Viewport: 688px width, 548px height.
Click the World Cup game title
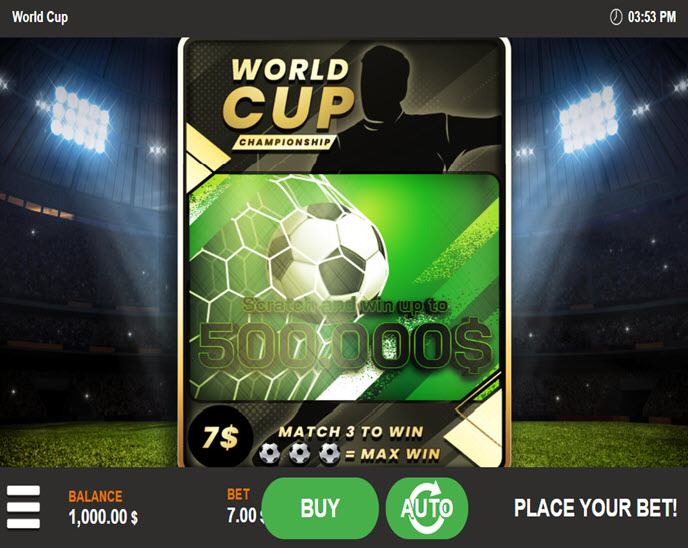click(40, 17)
